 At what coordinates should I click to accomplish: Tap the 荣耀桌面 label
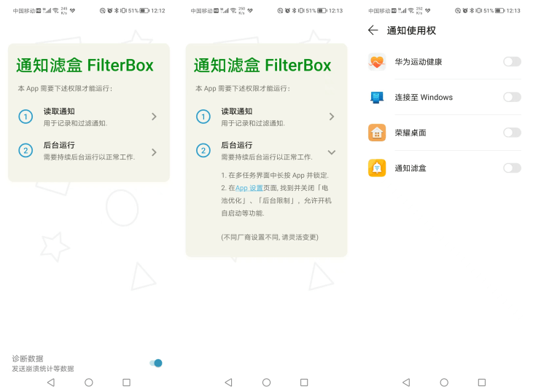pos(411,133)
